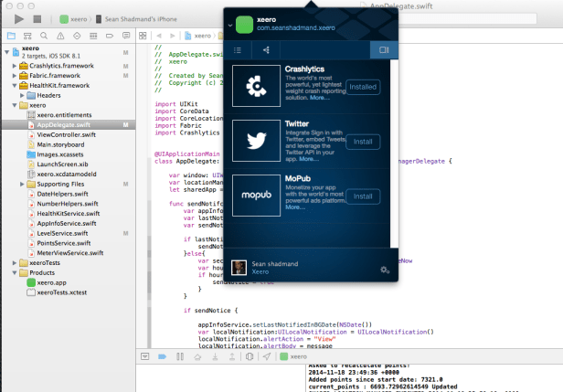Install the Twitter kit
Viewport: 563px width, 392px height.
(x=363, y=142)
